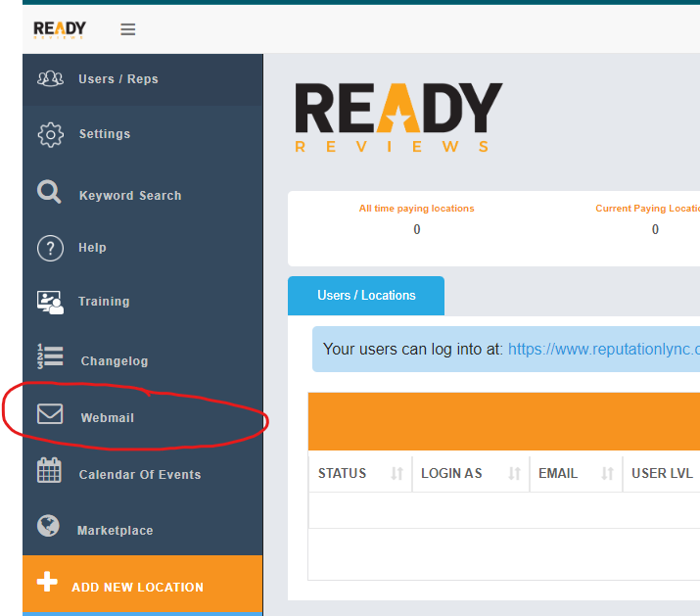Switch to the Users / Locations tab
The image size is (700, 616).
[x=366, y=295]
